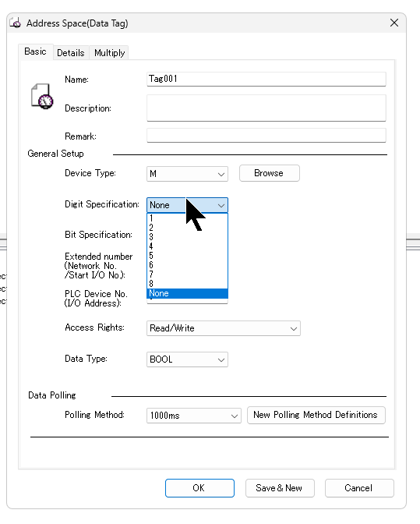This screenshot has width=420, height=524.
Task: Click the data tag gauge document icon
Action: pos(42,96)
